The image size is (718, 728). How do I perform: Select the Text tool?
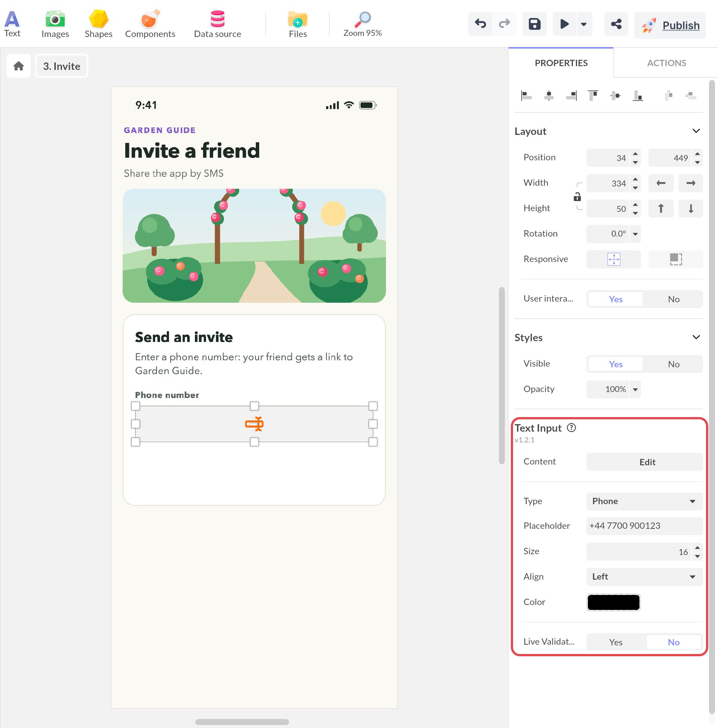[x=12, y=24]
